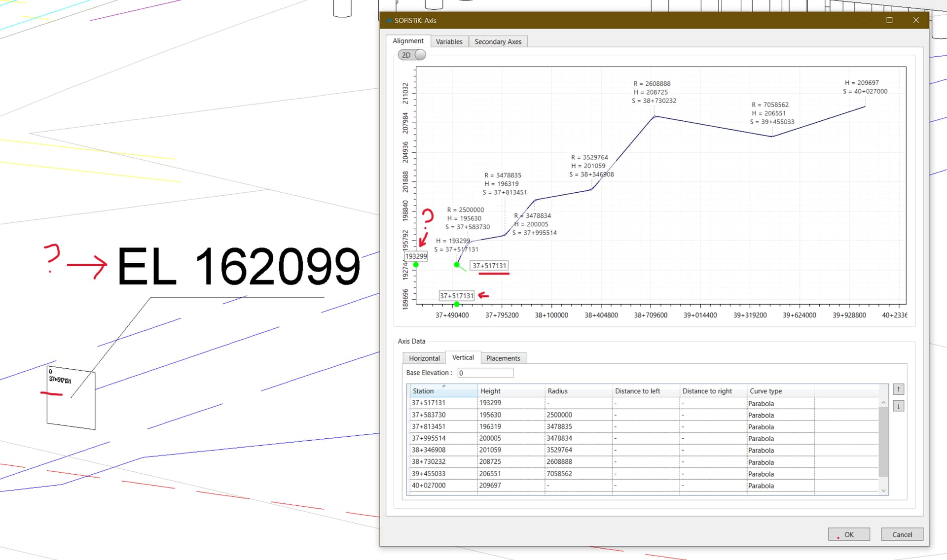The height and width of the screenshot is (560, 947).
Task: Toggle the 2D view switch
Action: coord(412,55)
